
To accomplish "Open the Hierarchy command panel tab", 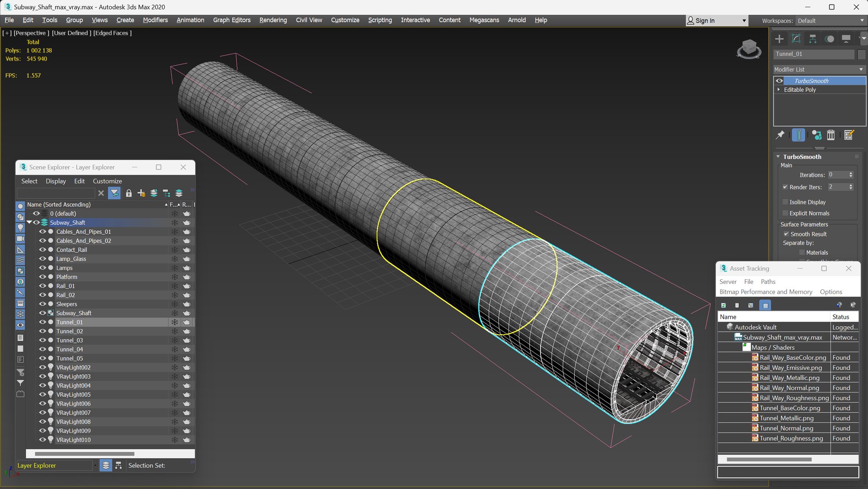I will coord(813,39).
